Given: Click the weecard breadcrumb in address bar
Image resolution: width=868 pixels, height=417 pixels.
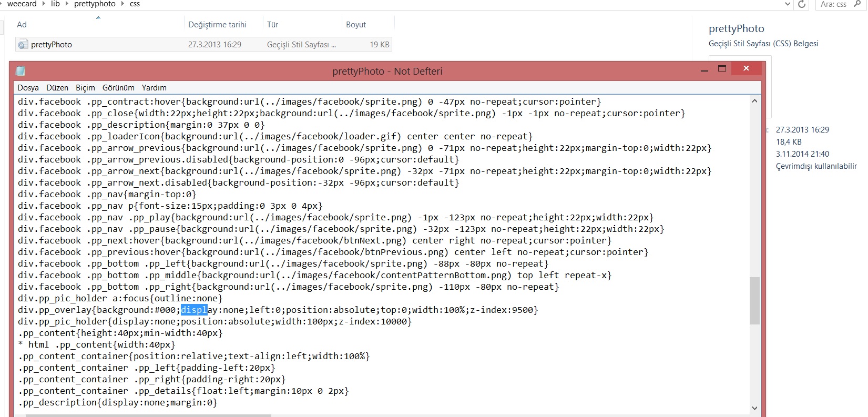Looking at the screenshot, I should [22, 4].
